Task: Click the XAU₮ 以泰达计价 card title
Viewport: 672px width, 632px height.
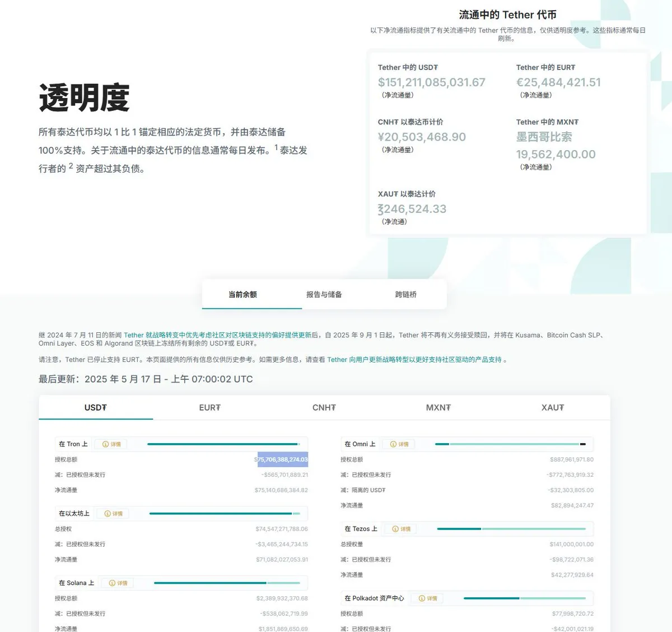Action: pyautogui.click(x=407, y=194)
